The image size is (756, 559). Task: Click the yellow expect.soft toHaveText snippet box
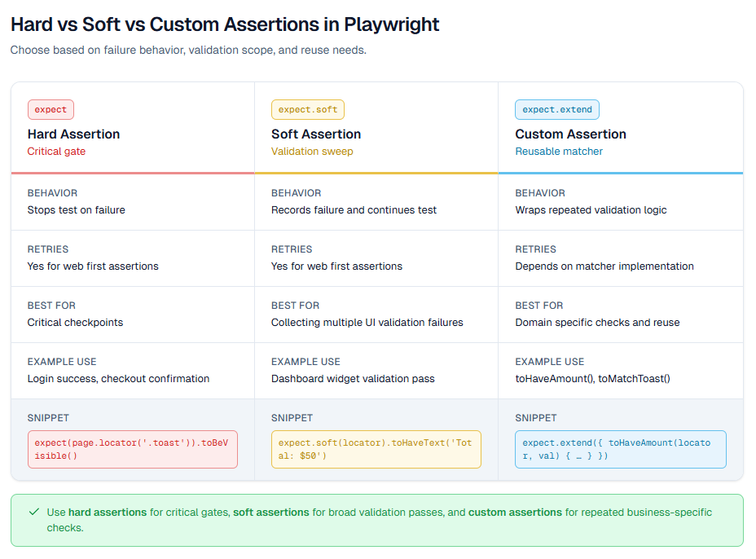coord(376,449)
